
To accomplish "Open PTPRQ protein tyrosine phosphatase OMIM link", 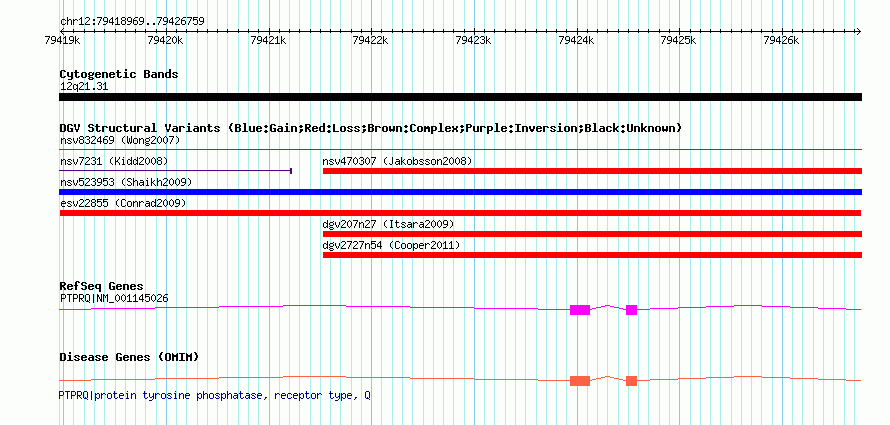I will tap(215, 395).
